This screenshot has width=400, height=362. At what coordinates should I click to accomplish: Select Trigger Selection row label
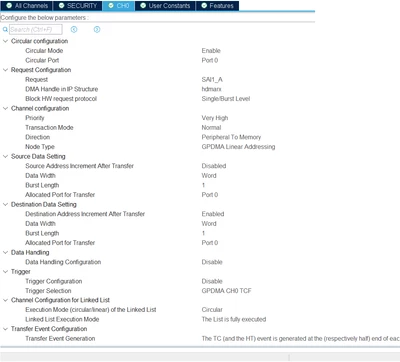48,291
